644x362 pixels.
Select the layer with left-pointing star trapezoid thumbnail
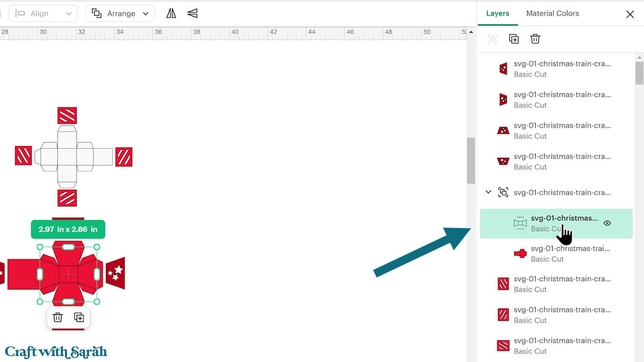coord(503,69)
